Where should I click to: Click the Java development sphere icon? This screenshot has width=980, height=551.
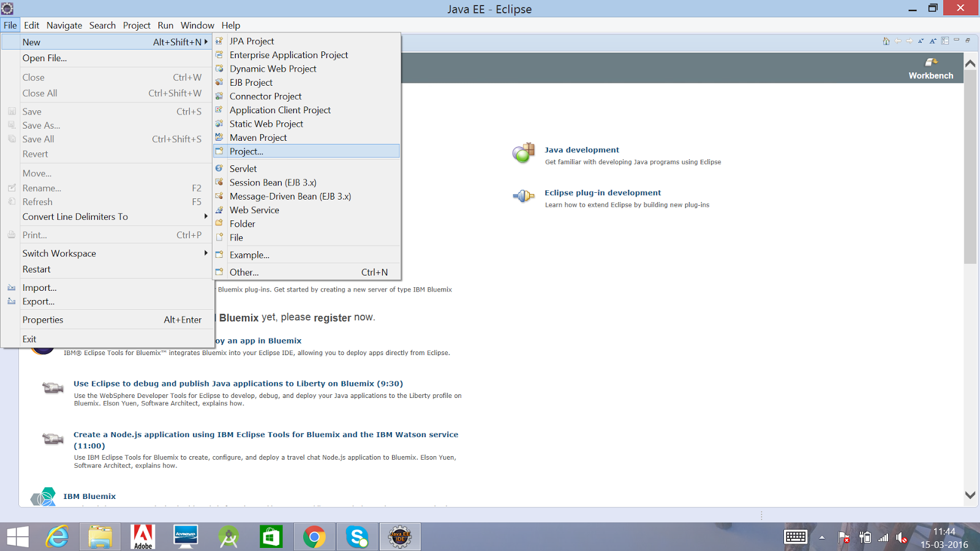[x=524, y=153]
